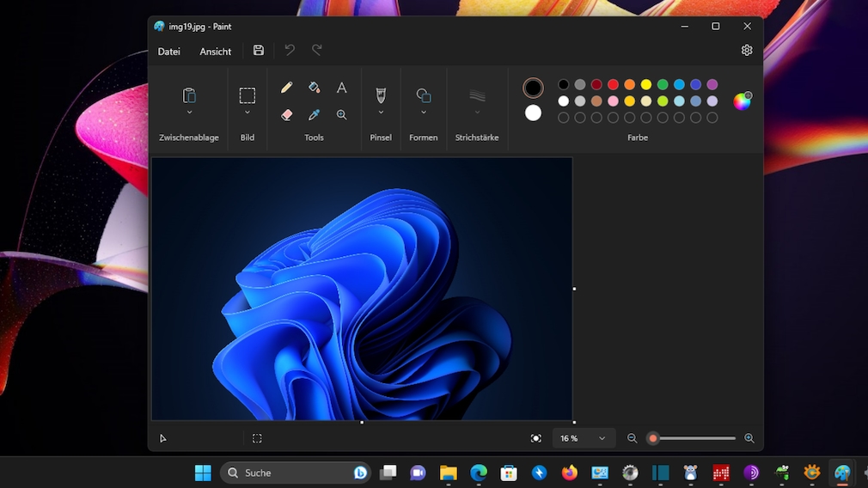
Task: Open File Explorer from the taskbar
Action: (x=449, y=473)
